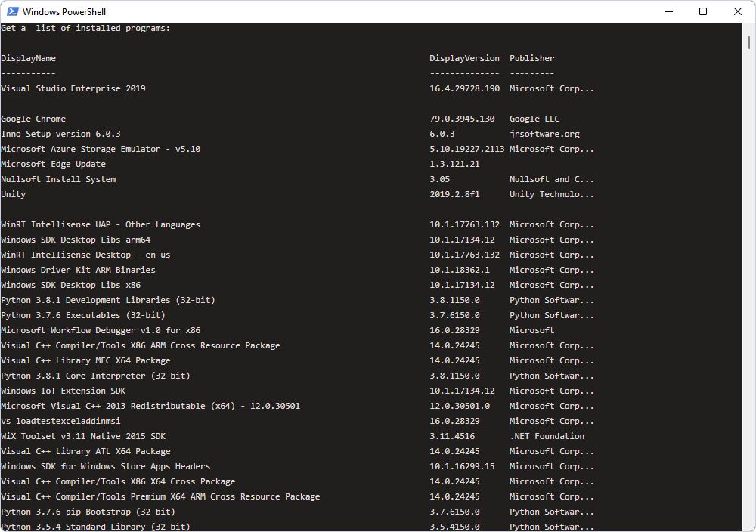Screen dimensions: 756x532
Task: Close the Windows PowerShell window
Action: pos(738,11)
